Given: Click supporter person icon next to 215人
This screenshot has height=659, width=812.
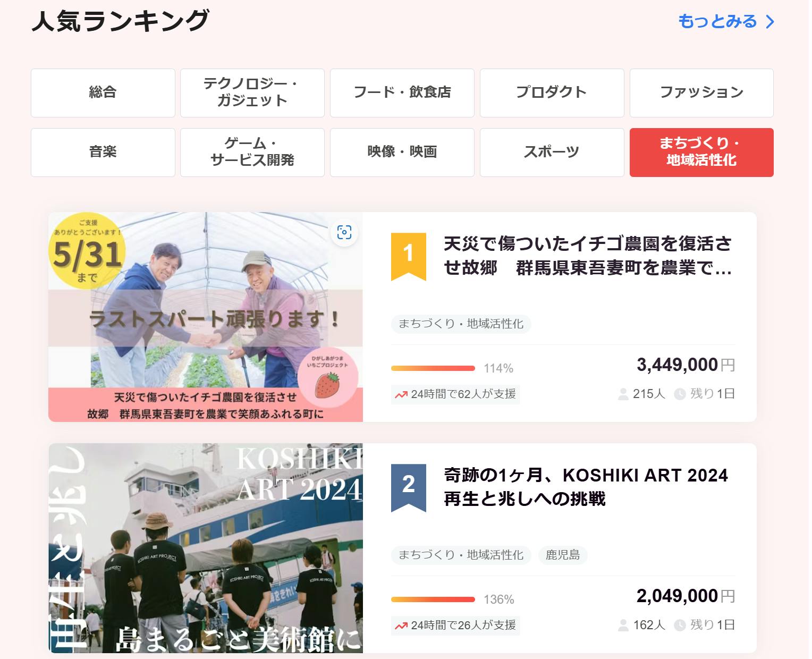Looking at the screenshot, I should pyautogui.click(x=623, y=394).
